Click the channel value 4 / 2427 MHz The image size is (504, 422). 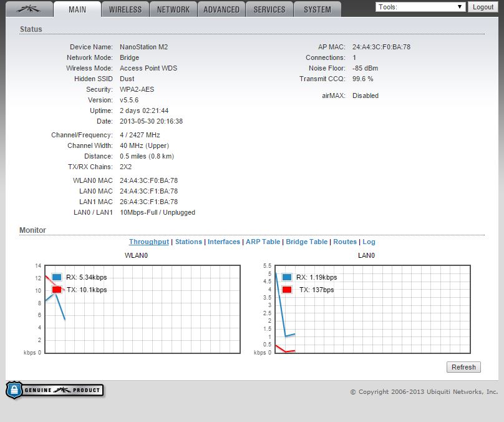pos(140,135)
